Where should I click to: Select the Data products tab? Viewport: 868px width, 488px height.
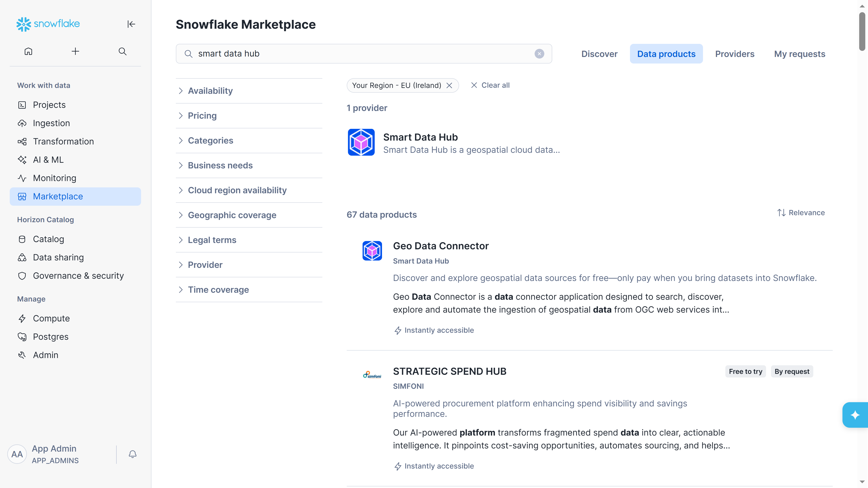pos(666,54)
